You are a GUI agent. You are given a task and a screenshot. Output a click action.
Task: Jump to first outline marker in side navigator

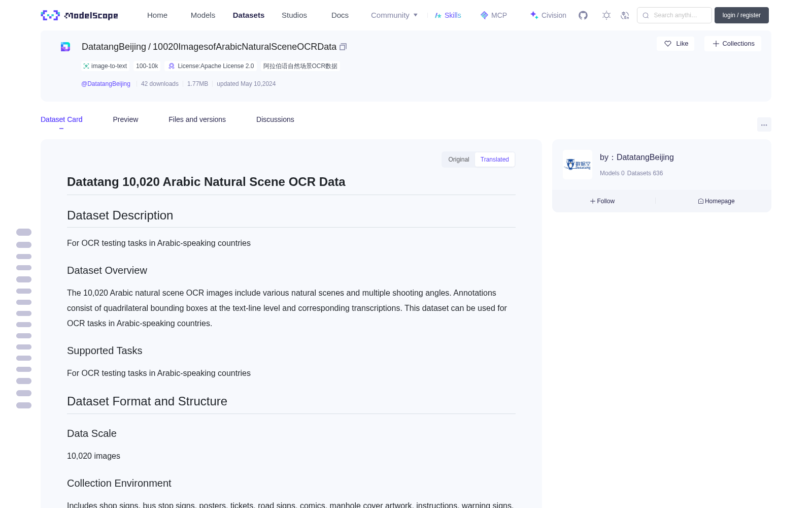[24, 232]
